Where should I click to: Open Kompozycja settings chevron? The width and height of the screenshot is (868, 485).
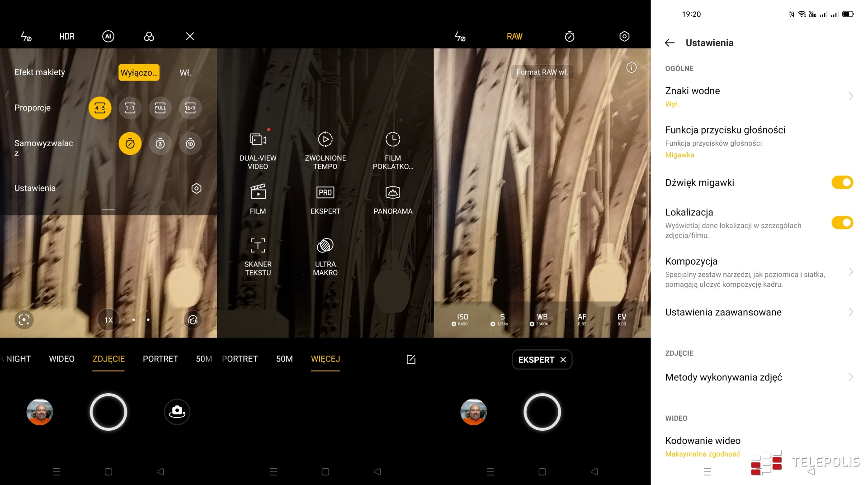(x=850, y=272)
